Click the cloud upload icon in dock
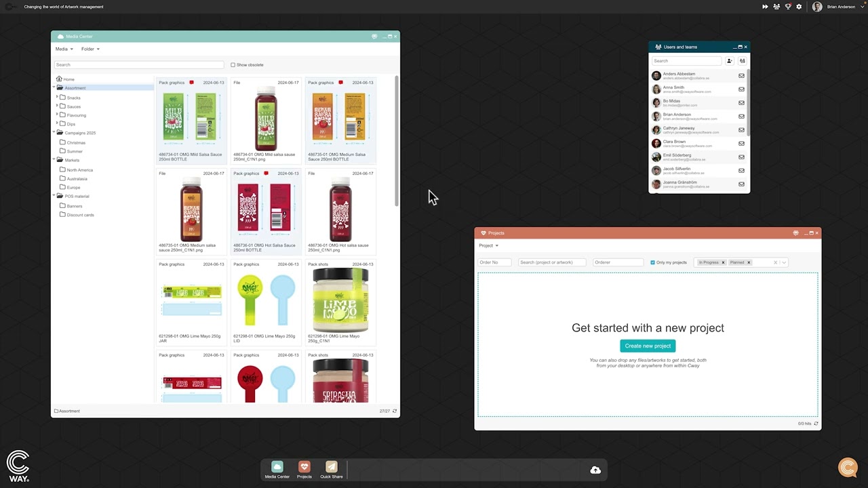Image resolution: width=868 pixels, height=488 pixels. pyautogui.click(x=595, y=470)
